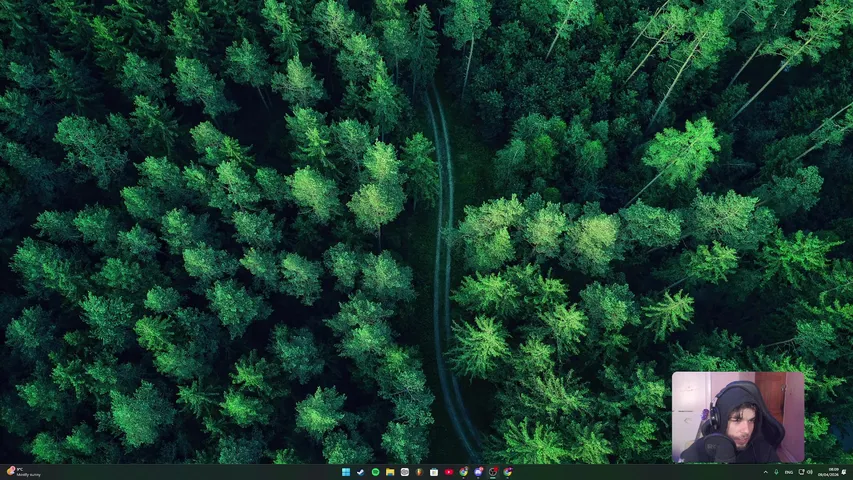Open the Windows Start menu
The image size is (853, 480).
[x=346, y=472]
